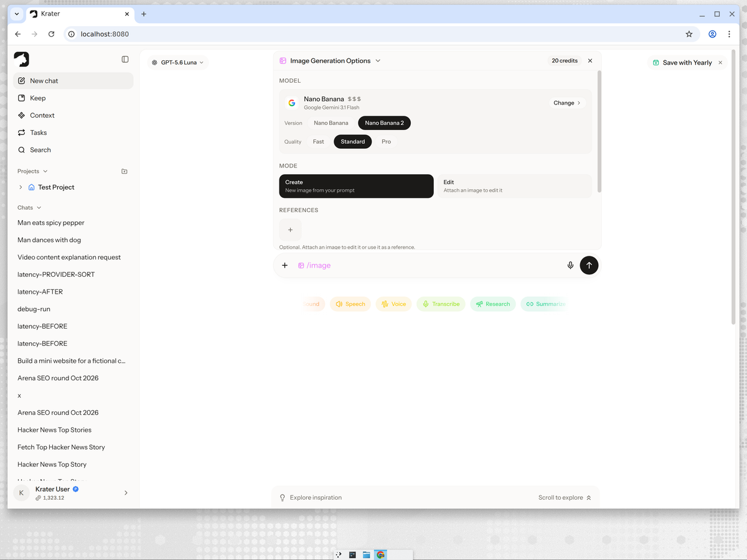Select the Nano Banana 2 version
Viewport: 747px width, 560px height.
pos(384,123)
